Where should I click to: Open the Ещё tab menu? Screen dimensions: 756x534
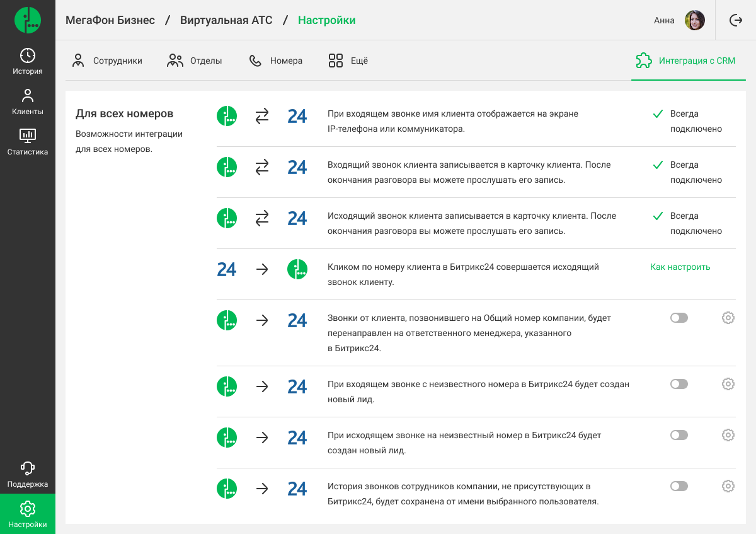pyautogui.click(x=348, y=61)
